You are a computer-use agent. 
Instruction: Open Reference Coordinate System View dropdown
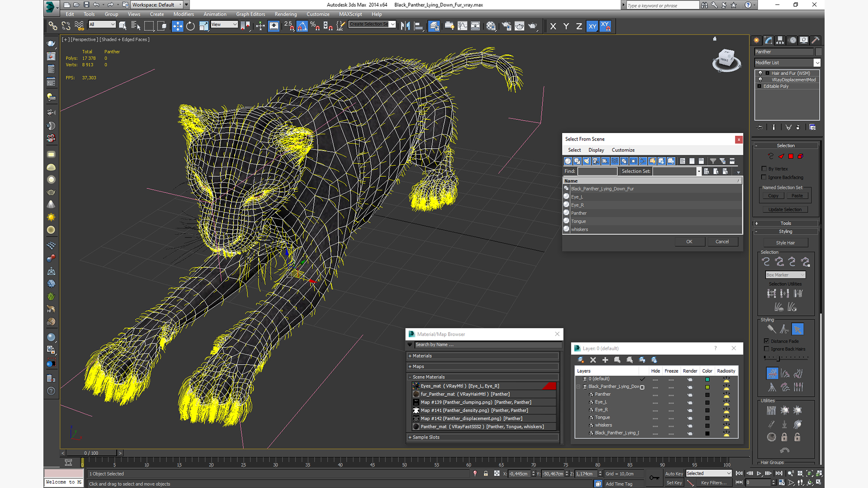224,24
